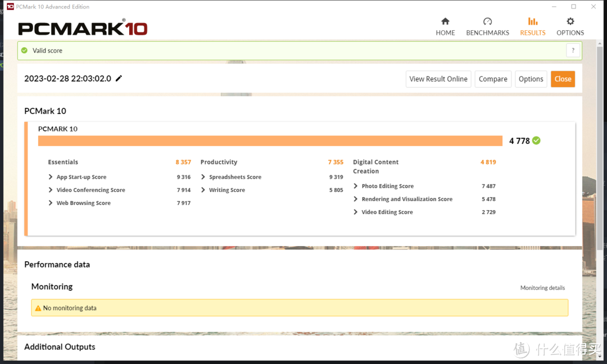Open the result Options button

(531, 79)
